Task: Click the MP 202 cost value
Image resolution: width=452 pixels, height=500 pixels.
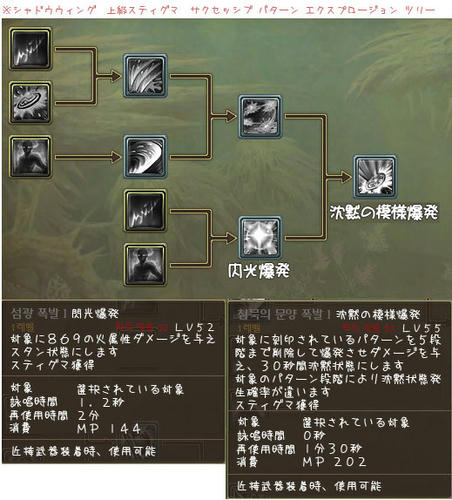Action: pos(335,462)
